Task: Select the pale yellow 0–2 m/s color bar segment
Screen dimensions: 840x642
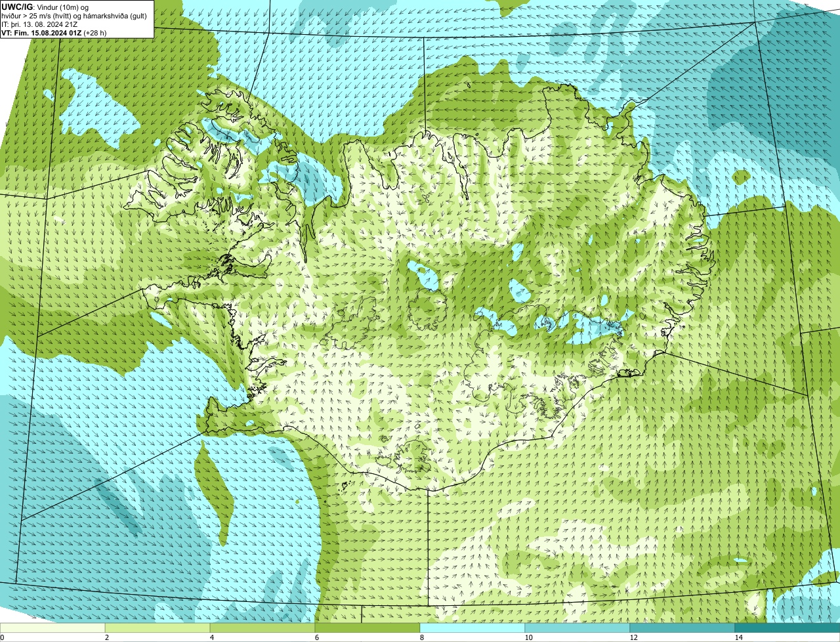Action: pyautogui.click(x=52, y=628)
